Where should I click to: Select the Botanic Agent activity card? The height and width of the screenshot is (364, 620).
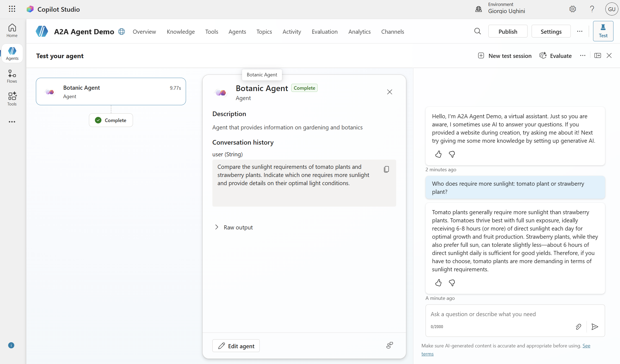tap(111, 92)
